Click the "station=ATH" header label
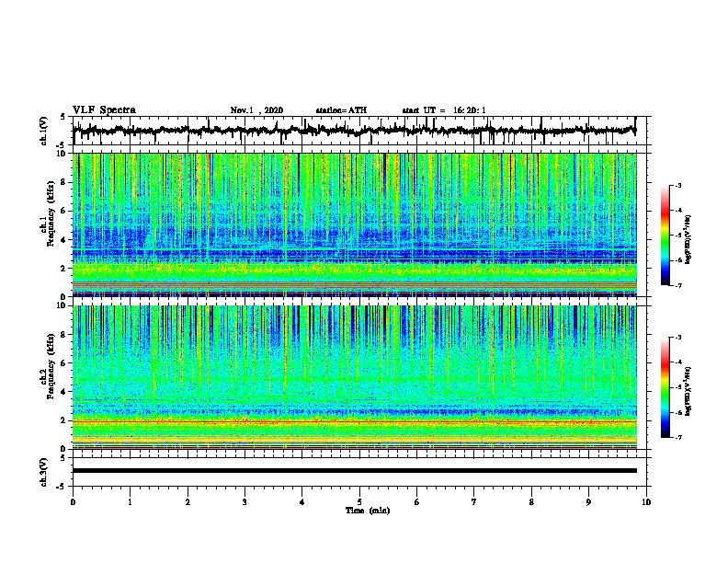Screen dimensions: 728x563 coord(341,110)
